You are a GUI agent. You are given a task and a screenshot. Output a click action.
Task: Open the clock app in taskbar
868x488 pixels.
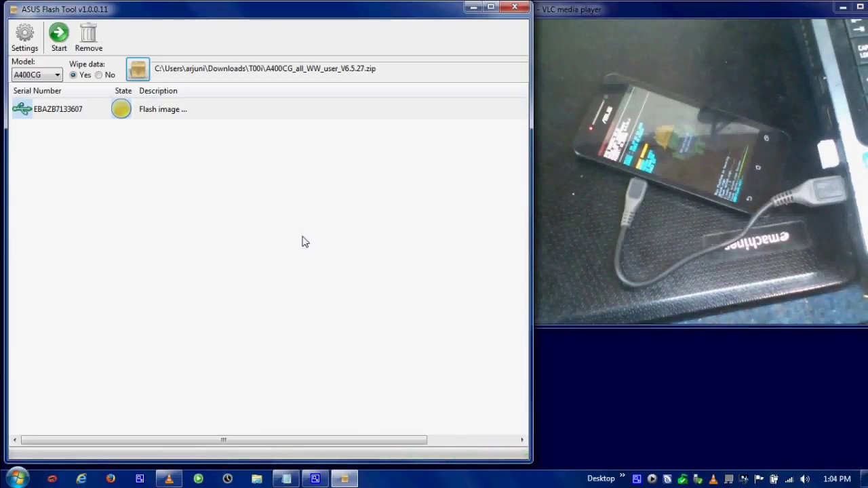[x=227, y=479]
